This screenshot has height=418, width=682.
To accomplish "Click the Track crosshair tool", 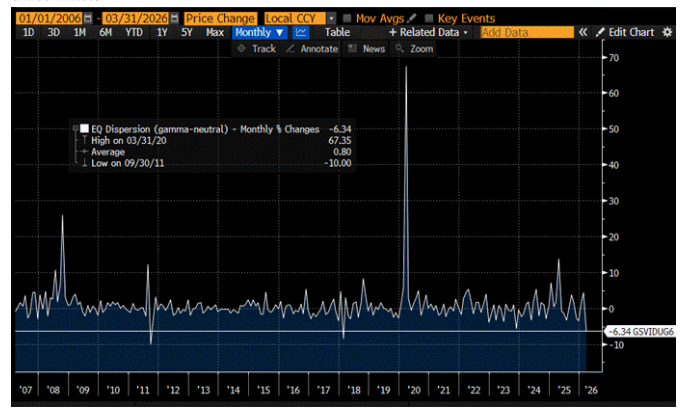I will pyautogui.click(x=256, y=48).
